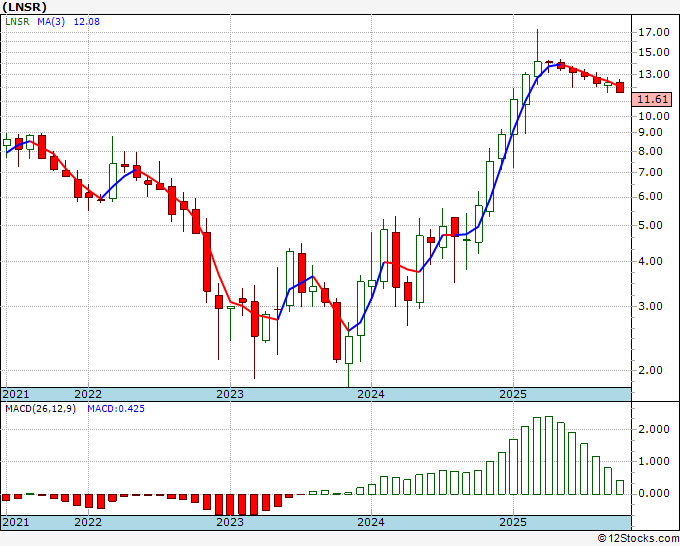This screenshot has height=546, width=680.
Task: Click the 10.00 price axis label
Action: coord(654,116)
